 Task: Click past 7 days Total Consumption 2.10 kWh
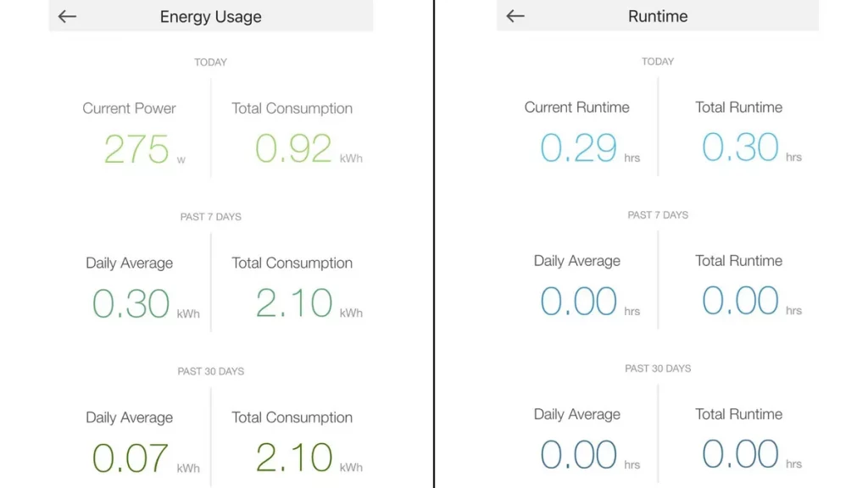pos(293,303)
